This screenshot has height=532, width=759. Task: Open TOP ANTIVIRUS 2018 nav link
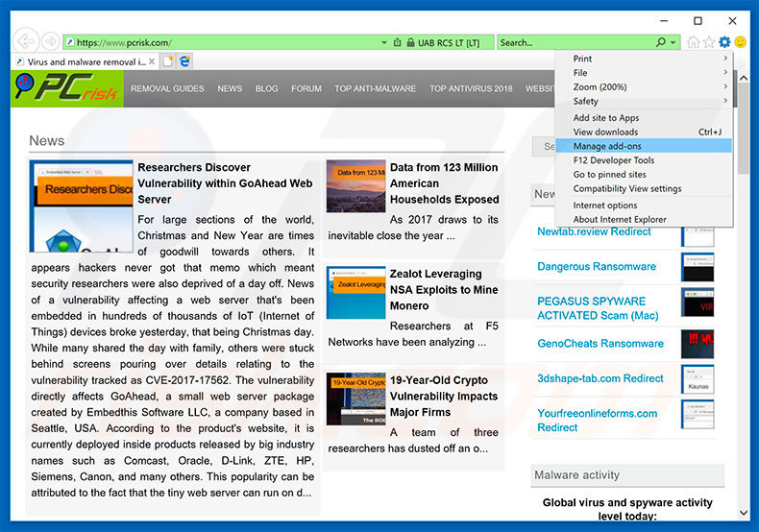click(x=471, y=88)
